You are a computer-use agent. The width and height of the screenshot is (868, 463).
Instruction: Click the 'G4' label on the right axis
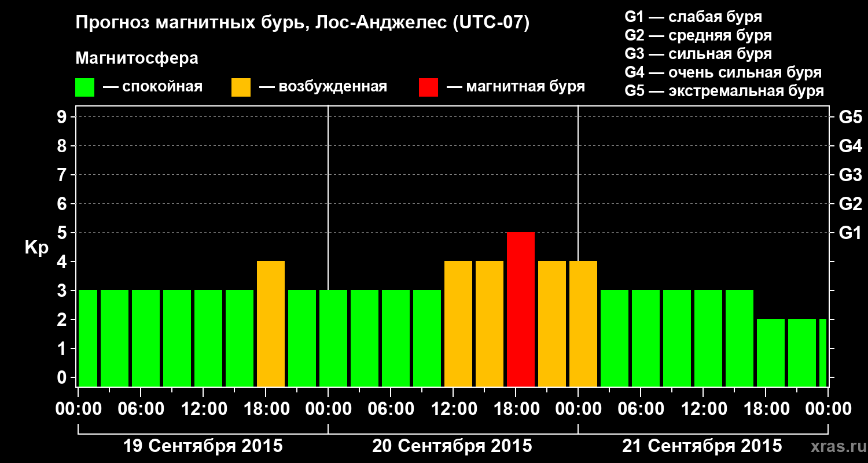click(851, 146)
